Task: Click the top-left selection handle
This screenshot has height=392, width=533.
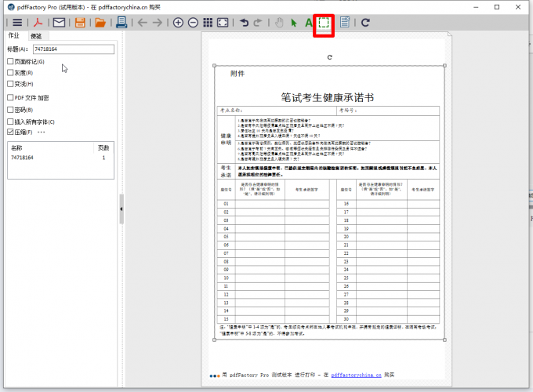Action: point(214,66)
